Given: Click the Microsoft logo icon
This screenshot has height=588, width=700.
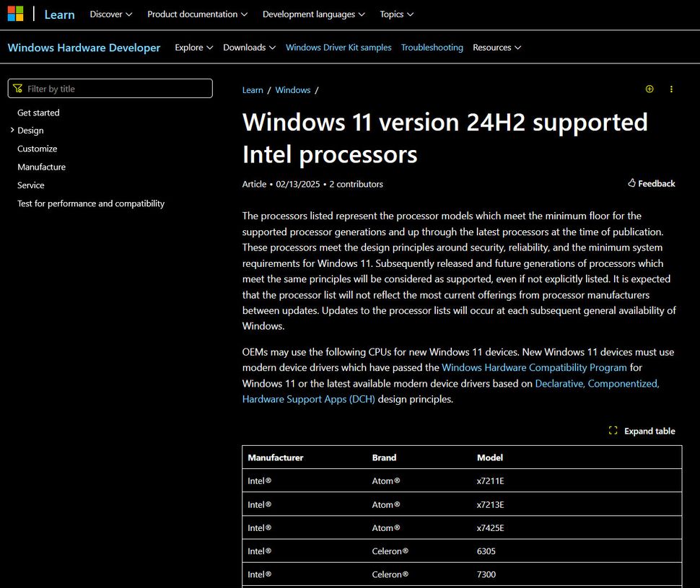Looking at the screenshot, I should [14, 14].
